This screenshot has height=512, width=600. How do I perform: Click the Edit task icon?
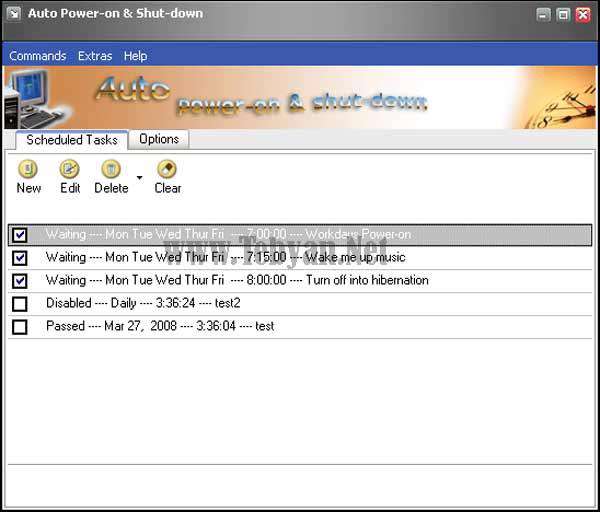(69, 169)
